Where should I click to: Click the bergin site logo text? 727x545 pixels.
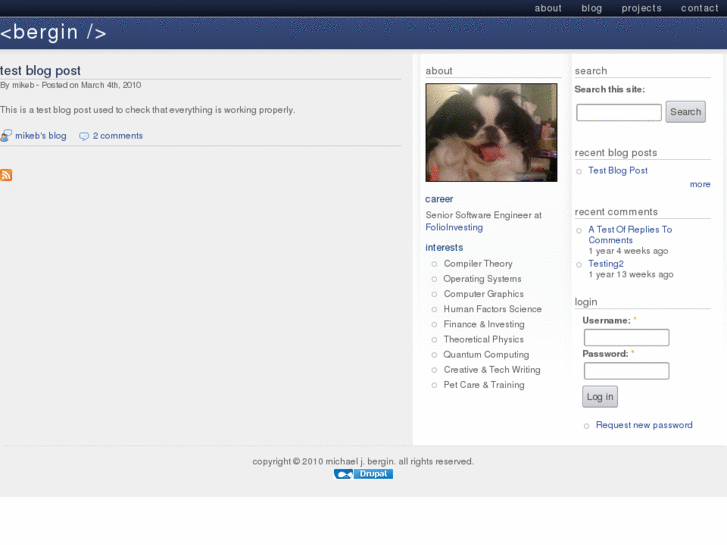pyautogui.click(x=53, y=32)
